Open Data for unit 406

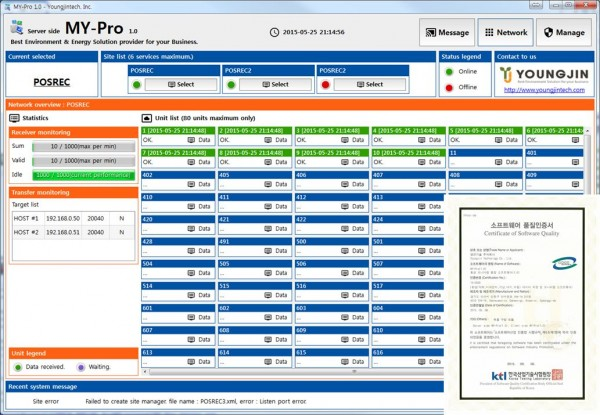[x=353, y=184]
